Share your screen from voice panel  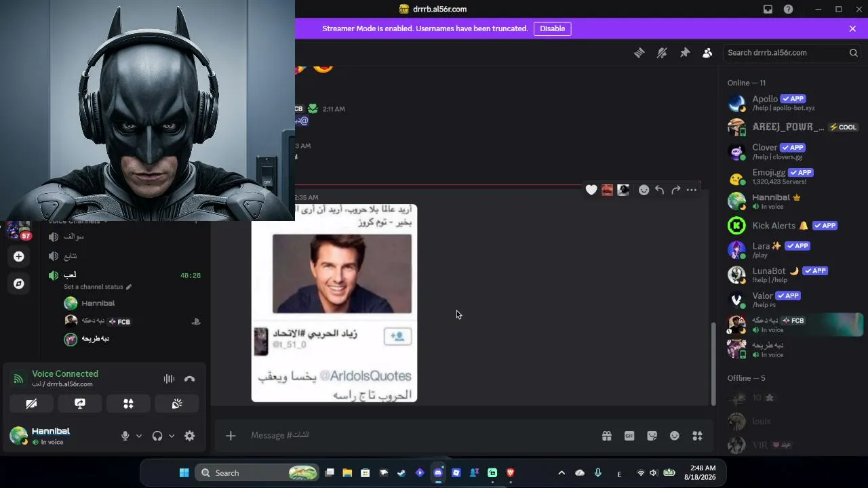(80, 404)
